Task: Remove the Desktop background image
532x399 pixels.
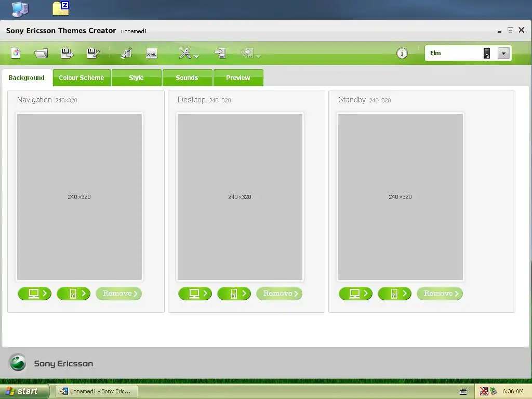Action: pyautogui.click(x=279, y=294)
